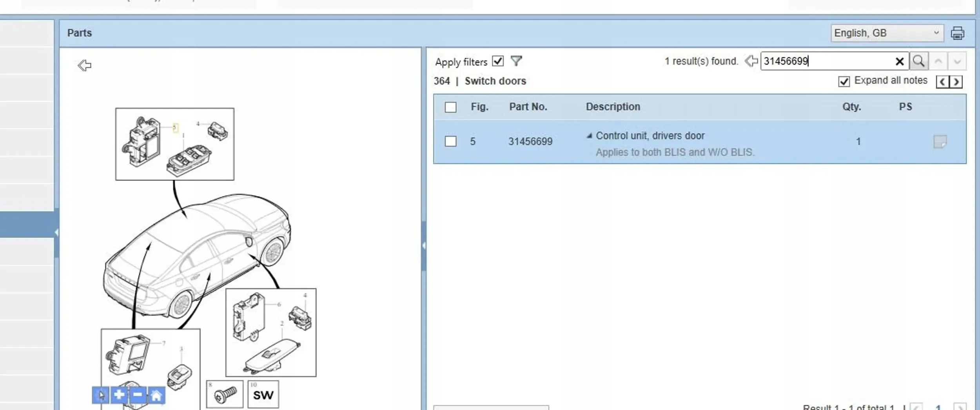Collapse the left sidebar panel handle

pyautogui.click(x=56, y=232)
